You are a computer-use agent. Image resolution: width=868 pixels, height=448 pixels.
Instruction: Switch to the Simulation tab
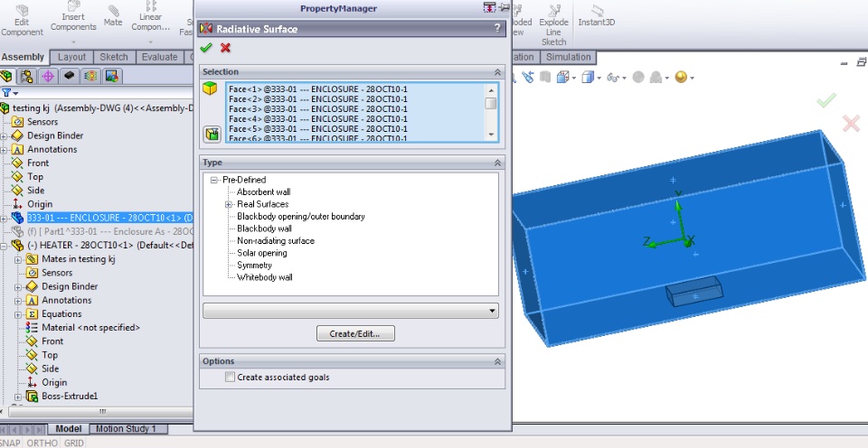click(569, 57)
